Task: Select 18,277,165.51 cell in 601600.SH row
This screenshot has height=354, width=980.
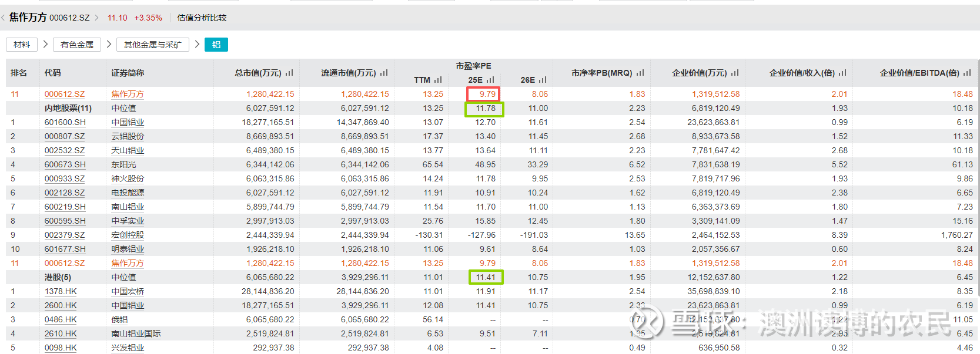Action: 267,122
